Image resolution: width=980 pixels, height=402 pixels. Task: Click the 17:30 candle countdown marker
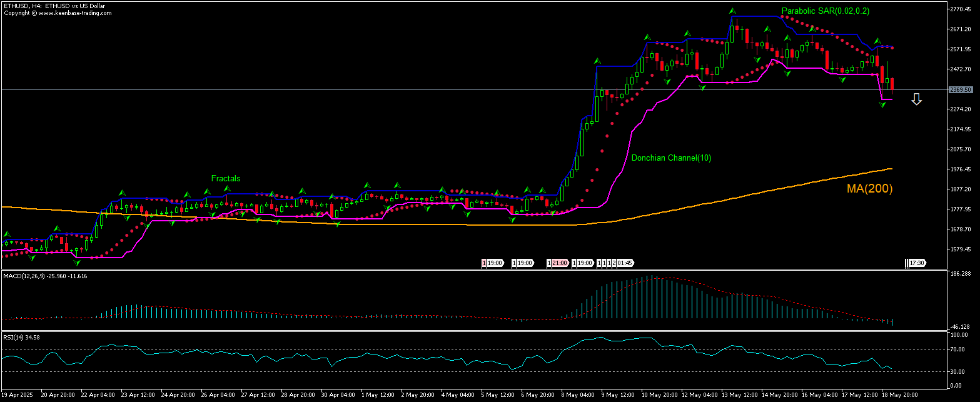917,263
